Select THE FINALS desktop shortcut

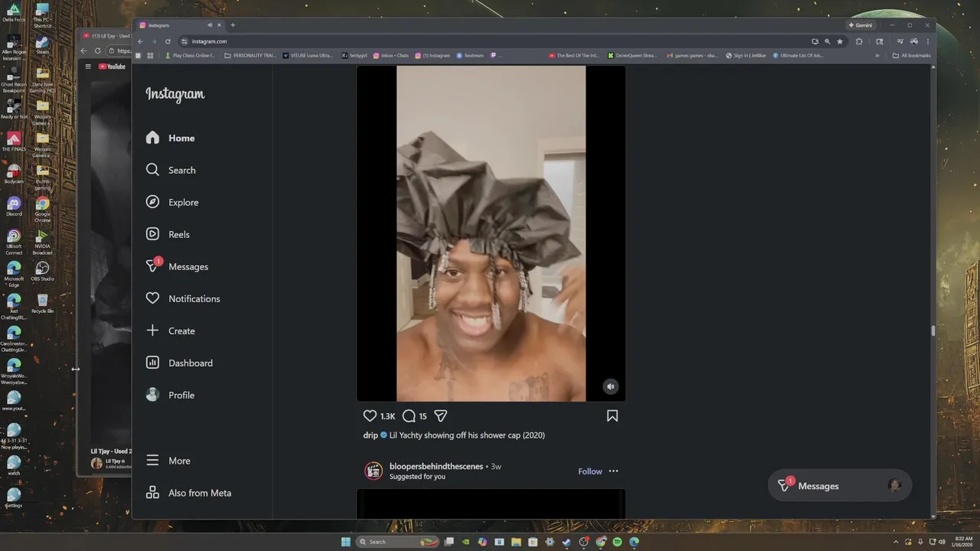click(14, 142)
